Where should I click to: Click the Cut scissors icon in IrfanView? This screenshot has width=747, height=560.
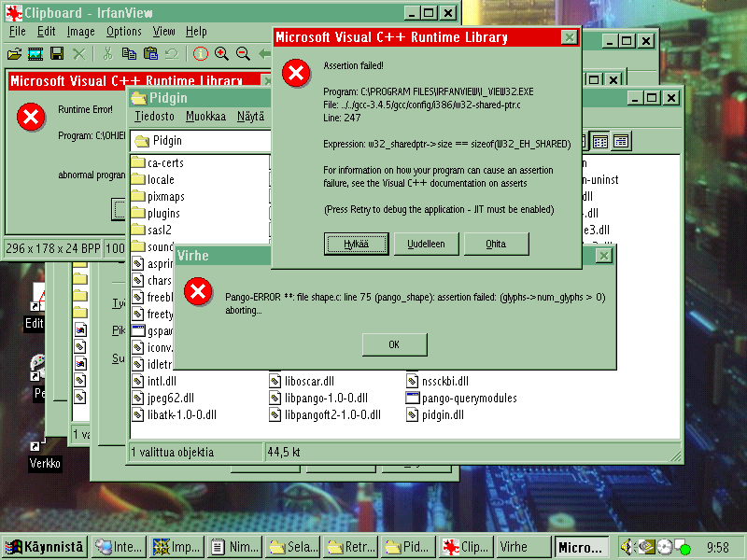pos(107,54)
